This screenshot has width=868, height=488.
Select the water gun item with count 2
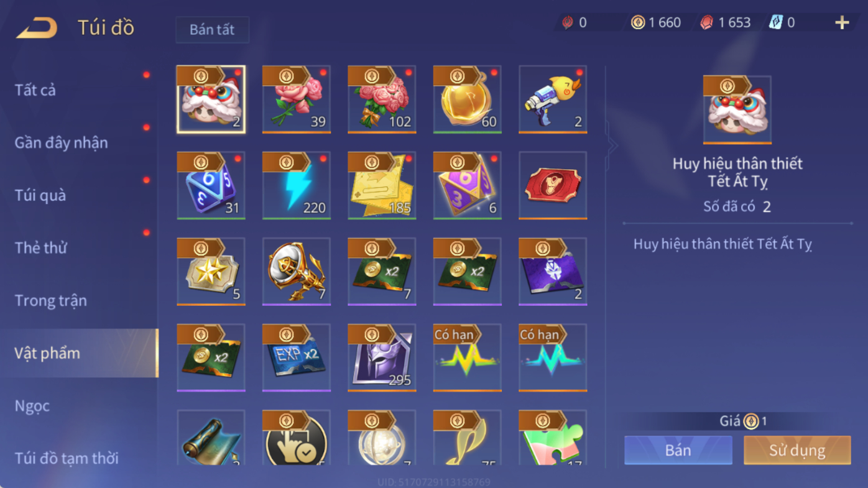pyautogui.click(x=553, y=99)
